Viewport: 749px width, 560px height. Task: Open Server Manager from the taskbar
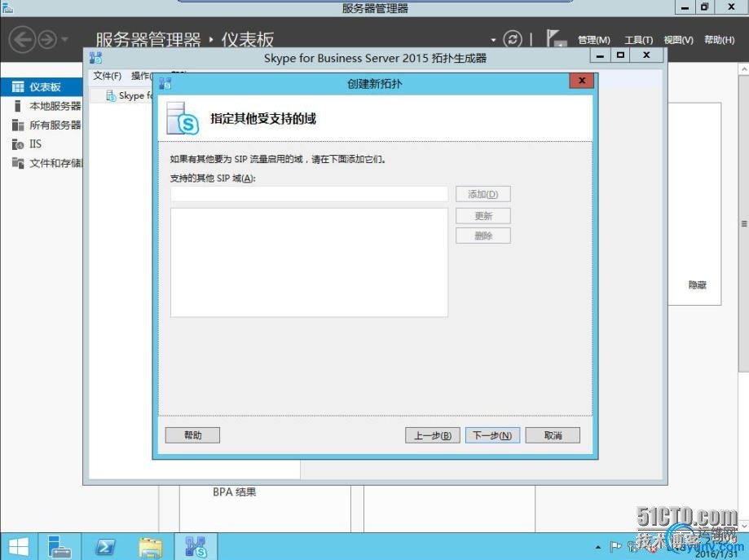coord(59,547)
